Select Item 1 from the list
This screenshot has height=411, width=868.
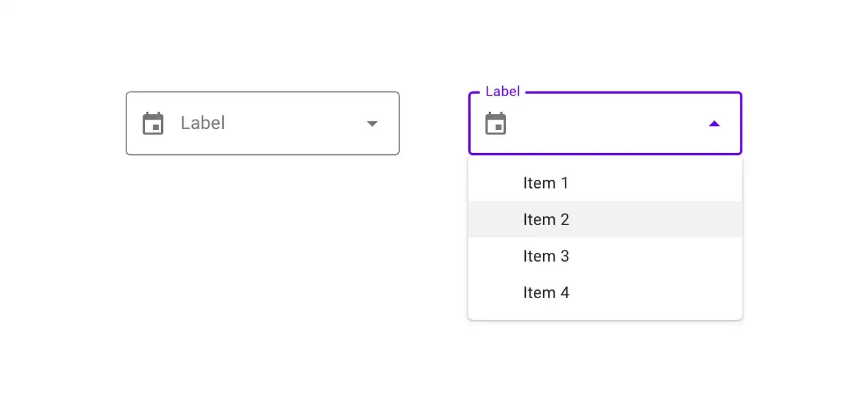[x=546, y=183]
